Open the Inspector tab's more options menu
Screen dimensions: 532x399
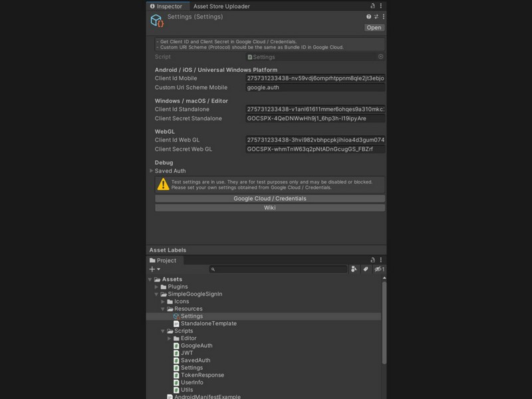380,6
